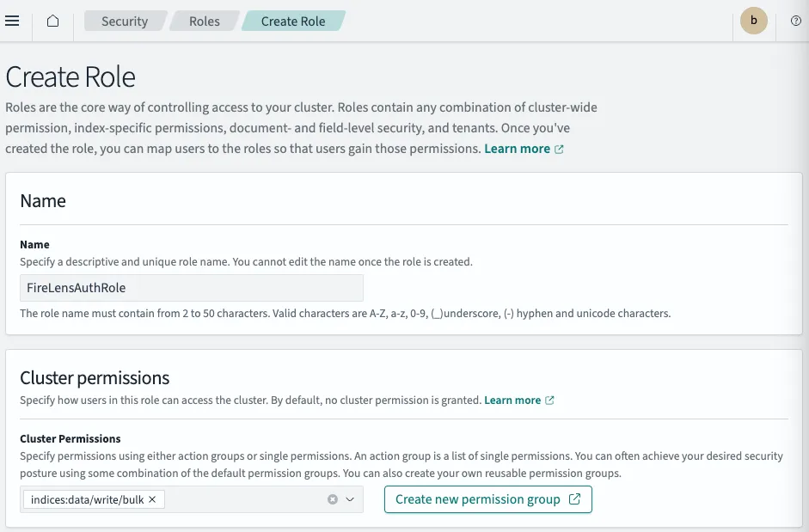Viewport: 809px width, 532px height.
Task: Click external icon beside Cluster permissions Learn more
Action: 550,401
